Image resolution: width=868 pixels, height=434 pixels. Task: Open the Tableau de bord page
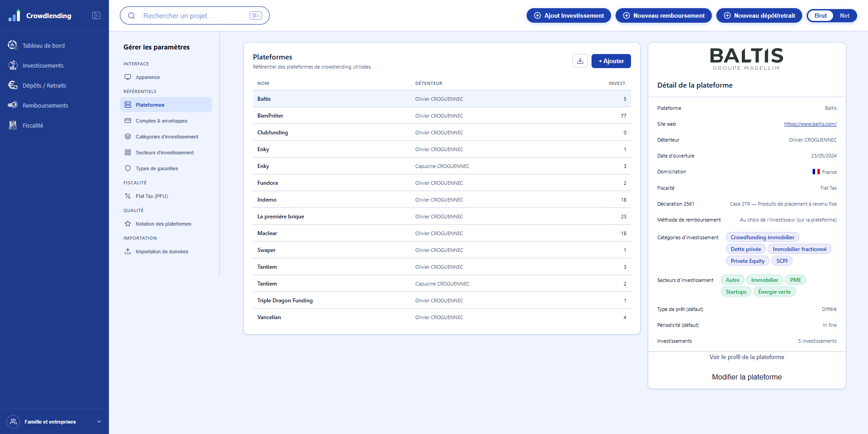click(x=54, y=45)
